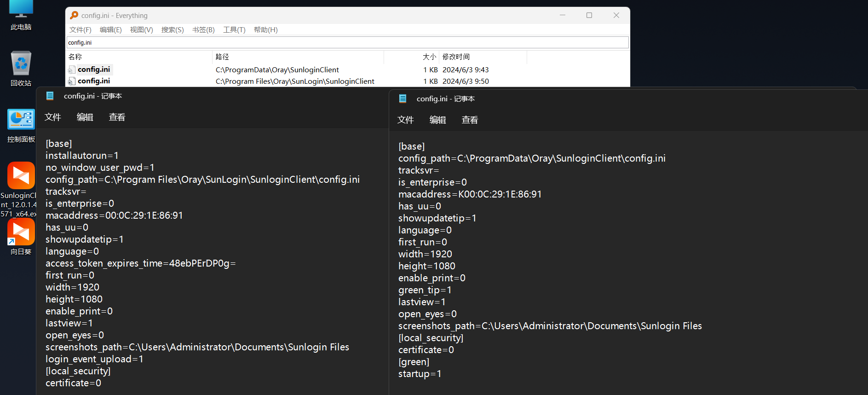Image resolution: width=868 pixels, height=395 pixels.
Task: Open 文件 menu in the right Notepad window
Action: (406, 120)
